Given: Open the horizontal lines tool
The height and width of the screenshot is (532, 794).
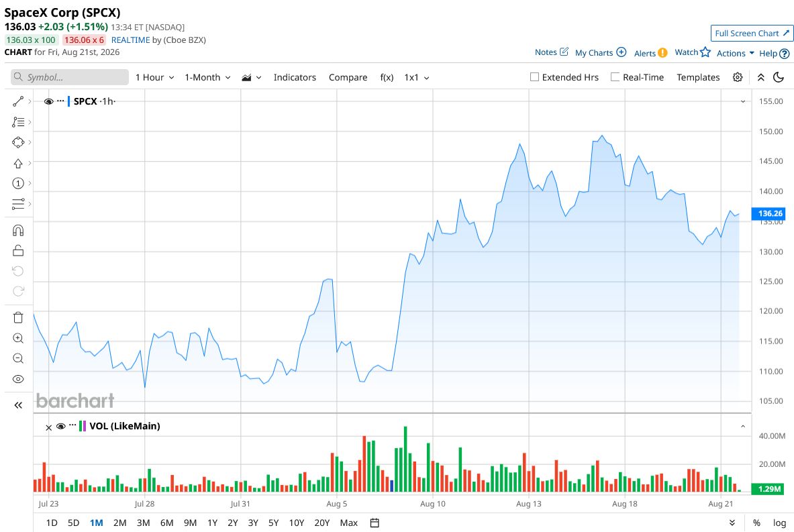Looking at the screenshot, I should coord(17,204).
